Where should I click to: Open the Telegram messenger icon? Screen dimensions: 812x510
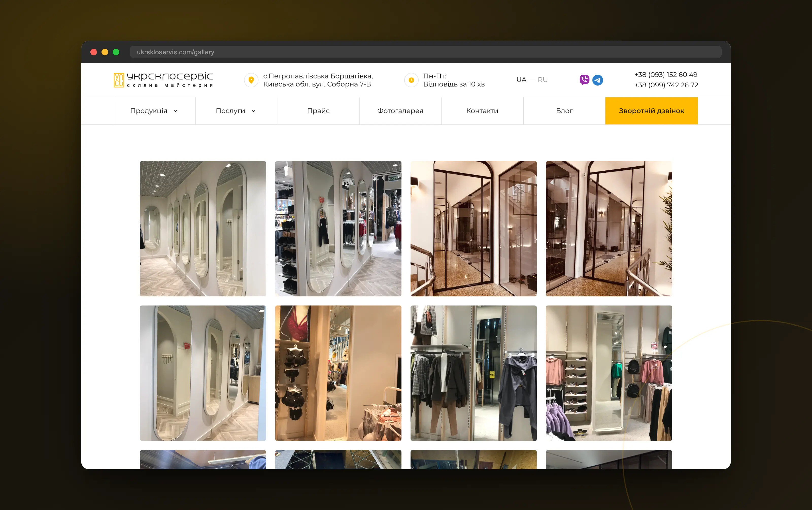pos(597,80)
